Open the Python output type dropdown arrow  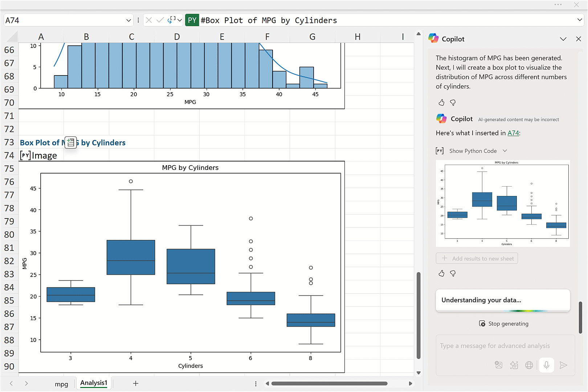tap(180, 20)
